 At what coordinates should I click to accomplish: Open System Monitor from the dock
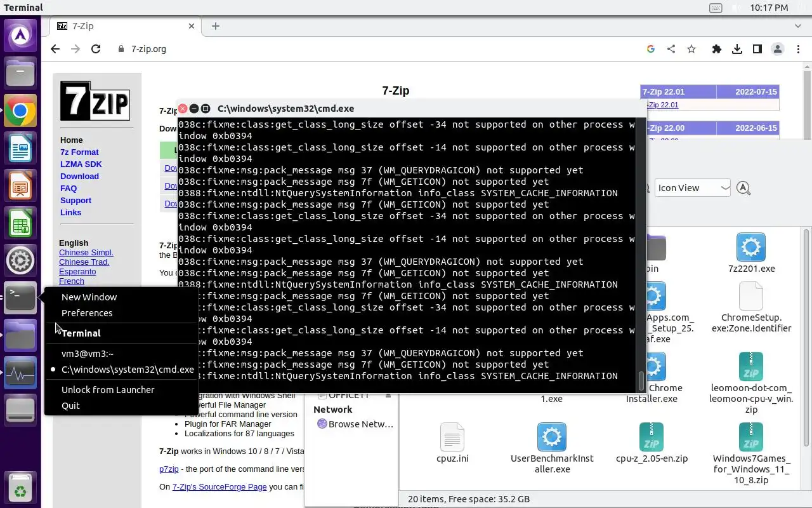point(20,373)
